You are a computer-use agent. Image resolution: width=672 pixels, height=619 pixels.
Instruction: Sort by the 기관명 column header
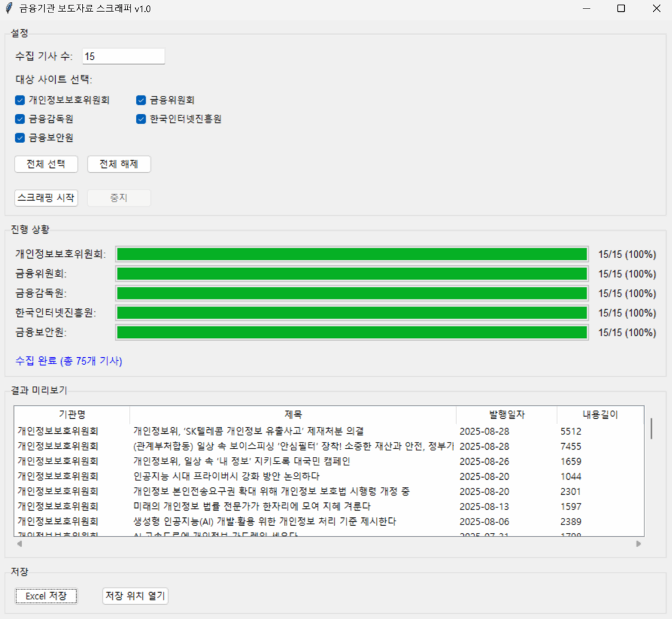72,415
